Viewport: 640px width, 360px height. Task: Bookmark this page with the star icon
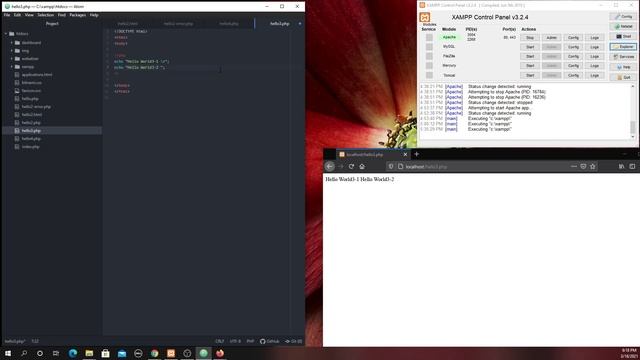pyautogui.click(x=593, y=167)
